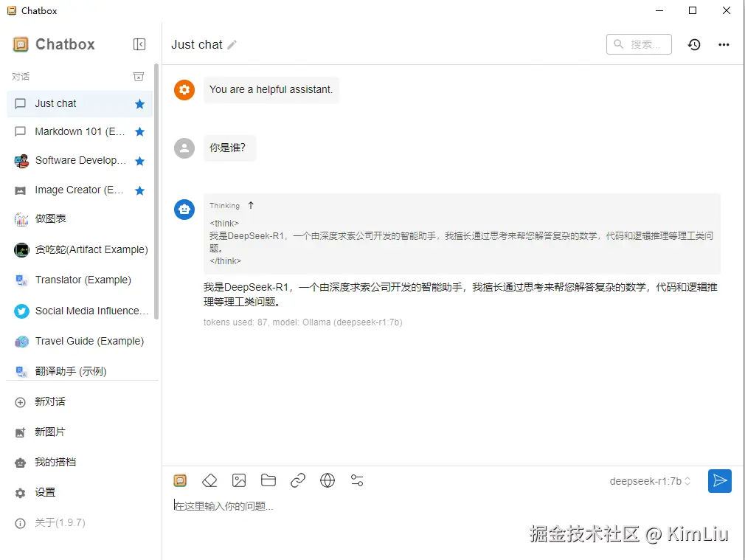745x560 pixels.
Task: Click the gear icon beside 设置
Action: [21, 493]
